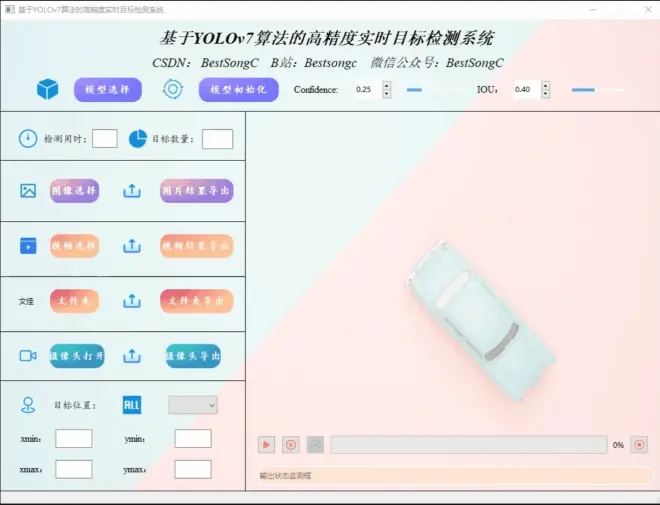The height and width of the screenshot is (505, 660).
Task: Click the blue ALL icon
Action: [x=132, y=405]
